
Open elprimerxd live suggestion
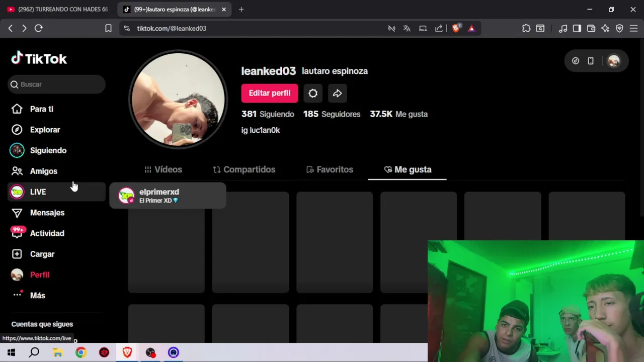[x=168, y=196]
